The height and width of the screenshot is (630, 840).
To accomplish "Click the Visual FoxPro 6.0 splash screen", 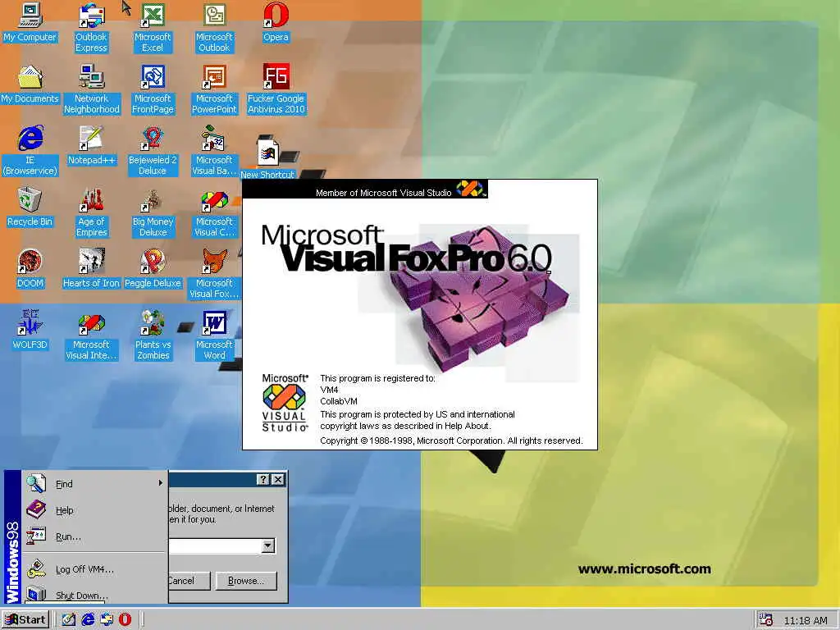I will [x=420, y=314].
